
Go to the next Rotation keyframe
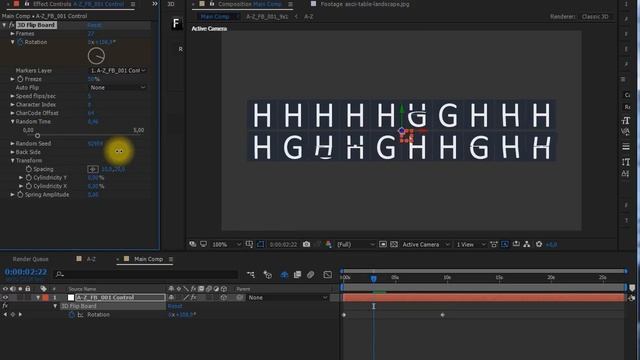pyautogui.click(x=20, y=315)
